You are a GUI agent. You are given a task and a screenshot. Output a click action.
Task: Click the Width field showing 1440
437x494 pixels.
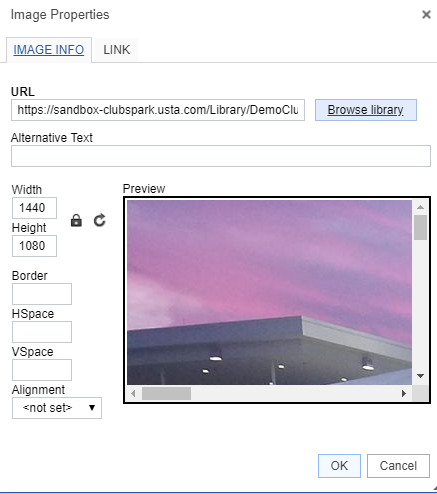[x=34, y=208]
